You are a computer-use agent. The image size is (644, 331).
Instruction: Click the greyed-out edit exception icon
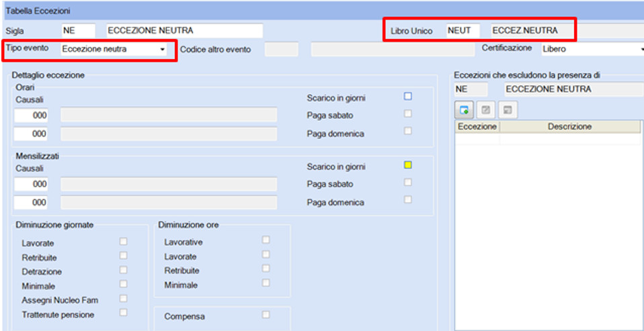pyautogui.click(x=486, y=110)
